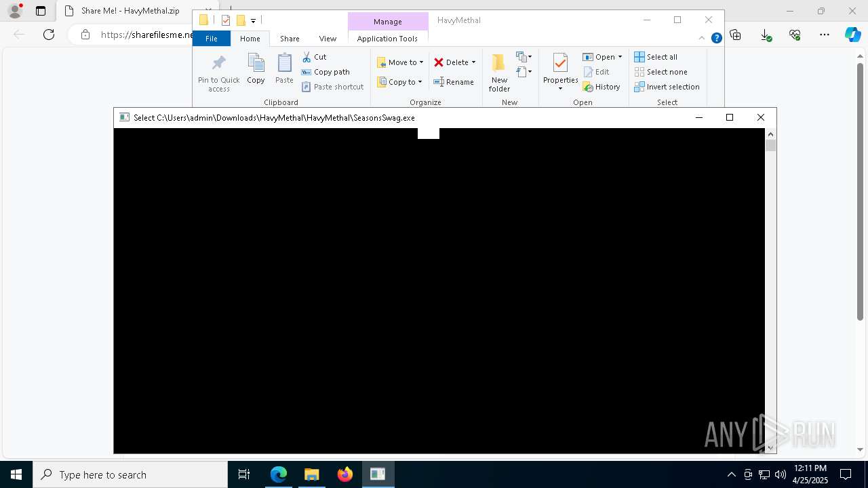This screenshot has width=868, height=488.
Task: Open the notification center icon
Action: click(x=846, y=474)
